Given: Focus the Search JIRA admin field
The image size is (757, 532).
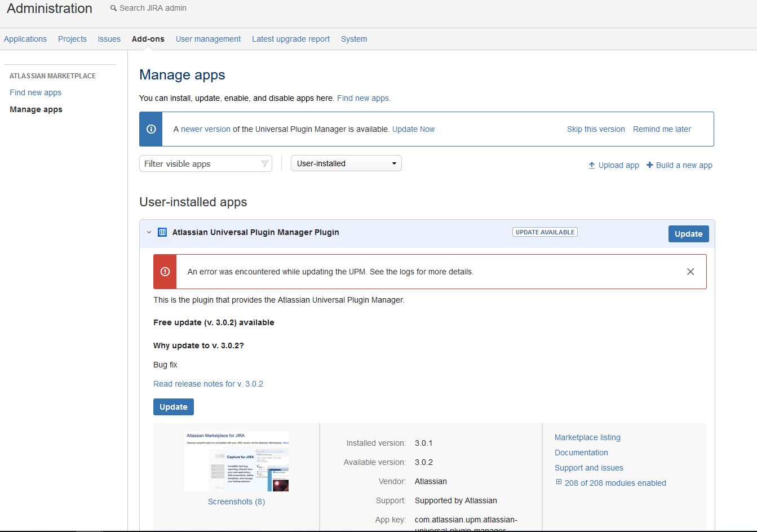Looking at the screenshot, I should [x=153, y=8].
